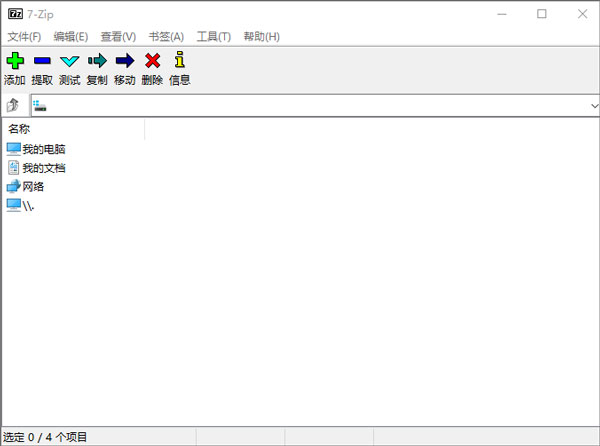Click the dark blue 移动 (Move) arrow

(x=125, y=60)
